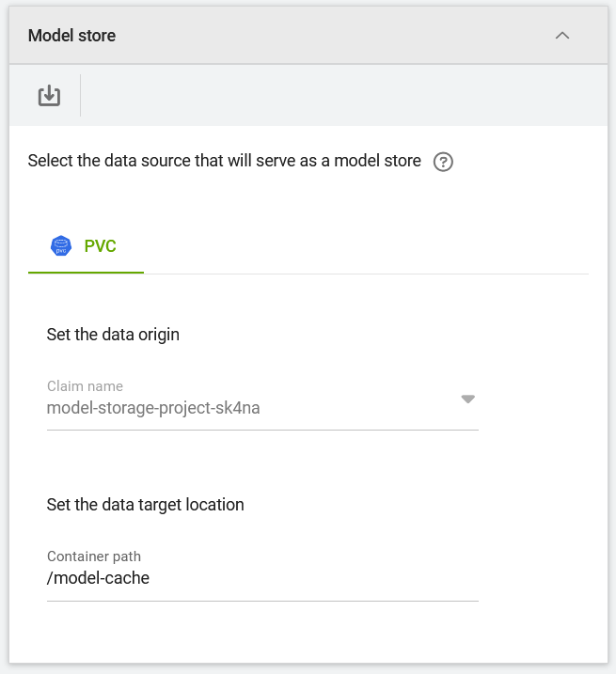Open the Claim name dropdown
This screenshot has width=616, height=674.
(262, 403)
